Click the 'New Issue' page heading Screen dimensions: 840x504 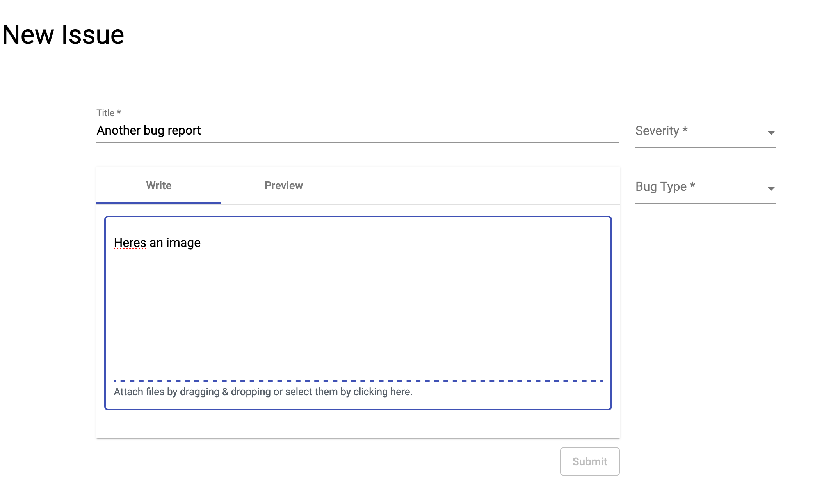[x=63, y=35]
